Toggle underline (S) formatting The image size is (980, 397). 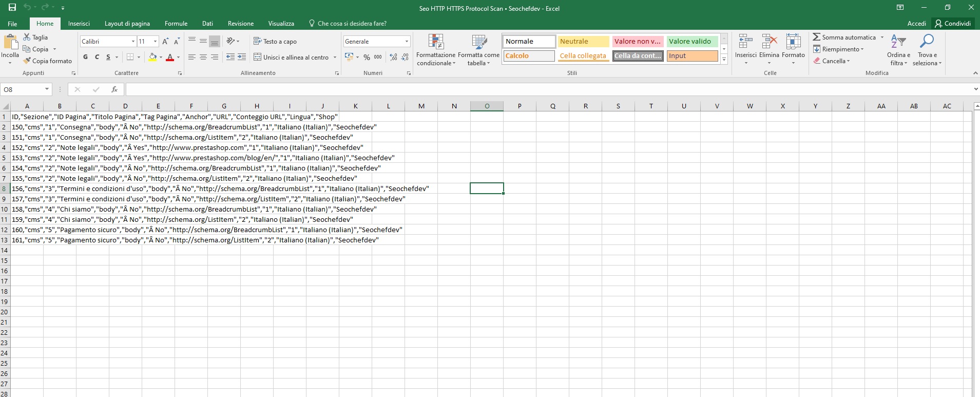[x=108, y=57]
